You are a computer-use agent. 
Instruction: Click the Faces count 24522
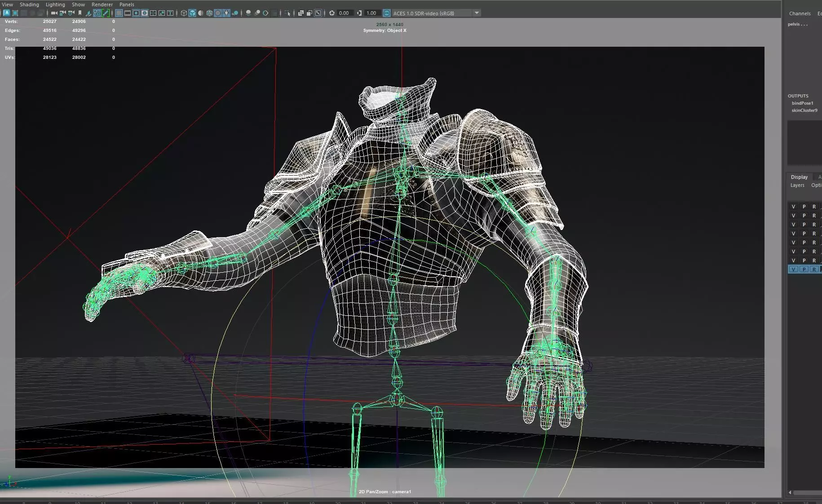click(50, 40)
